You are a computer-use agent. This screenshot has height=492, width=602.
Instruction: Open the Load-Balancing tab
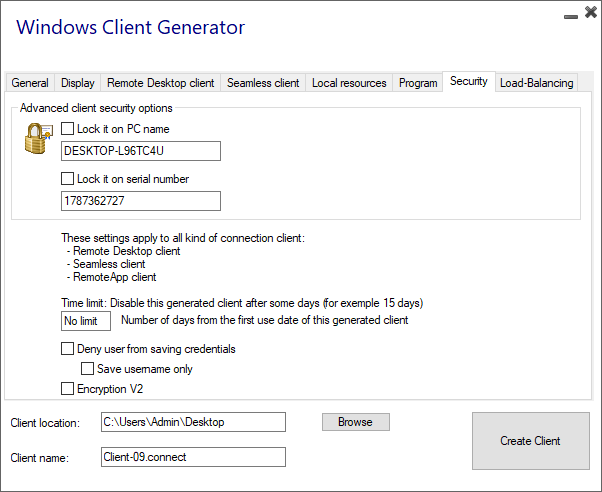537,83
